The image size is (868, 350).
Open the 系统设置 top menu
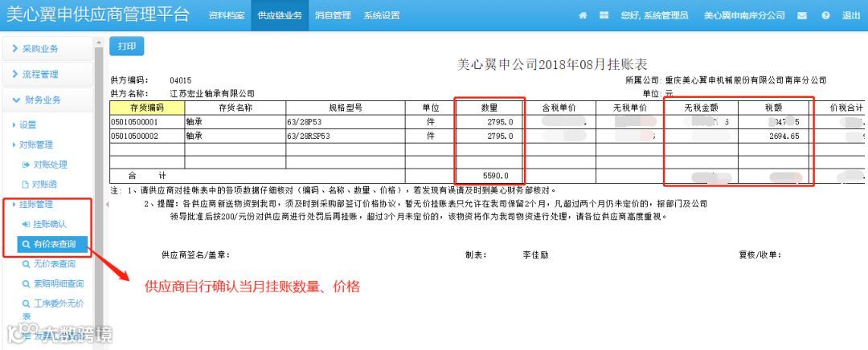pos(382,15)
